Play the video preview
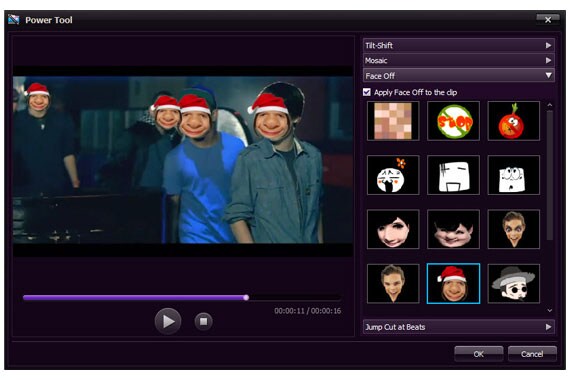The image size is (570, 380). [168, 321]
